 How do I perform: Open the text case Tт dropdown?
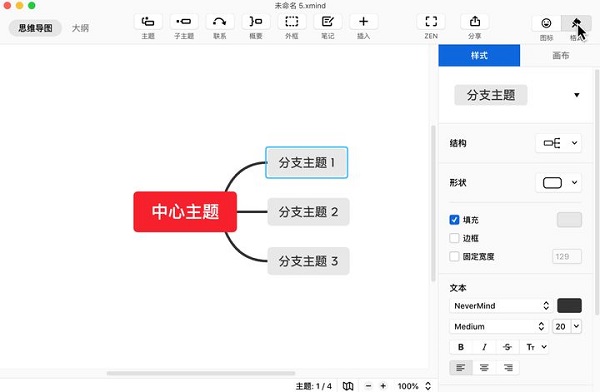point(535,347)
